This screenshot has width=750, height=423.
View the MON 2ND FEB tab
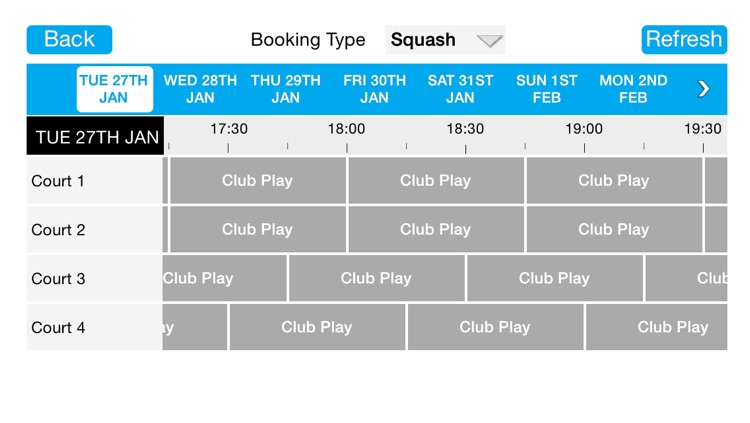point(633,89)
